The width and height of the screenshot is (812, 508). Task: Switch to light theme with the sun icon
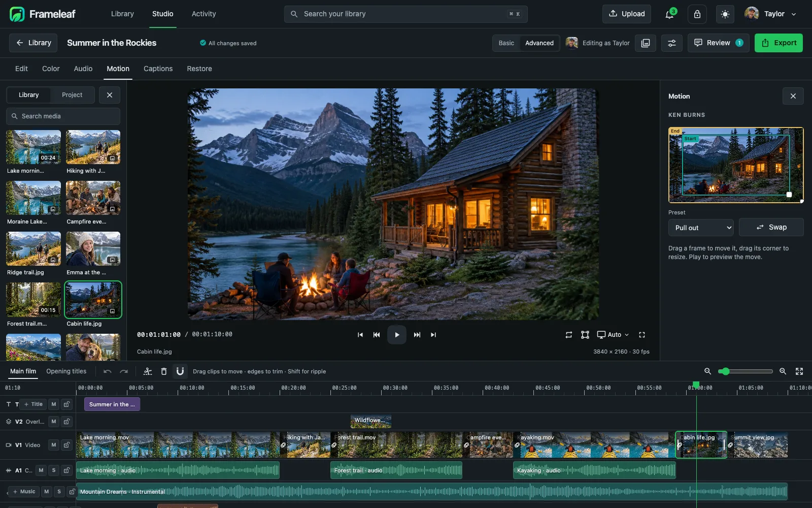(725, 14)
